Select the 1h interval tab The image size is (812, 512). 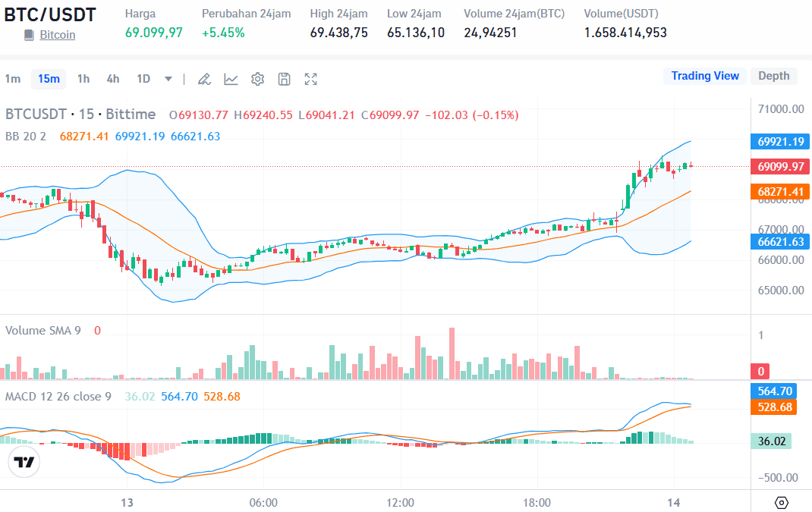pyautogui.click(x=83, y=78)
